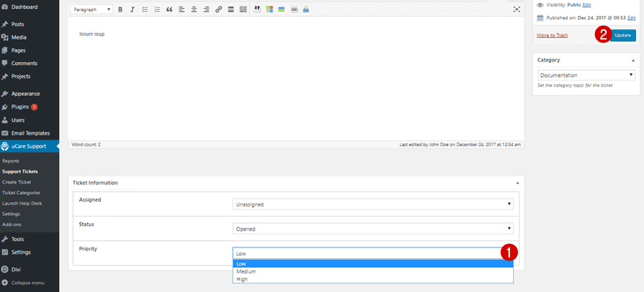Collapse the admin sidebar menu

(x=28, y=283)
